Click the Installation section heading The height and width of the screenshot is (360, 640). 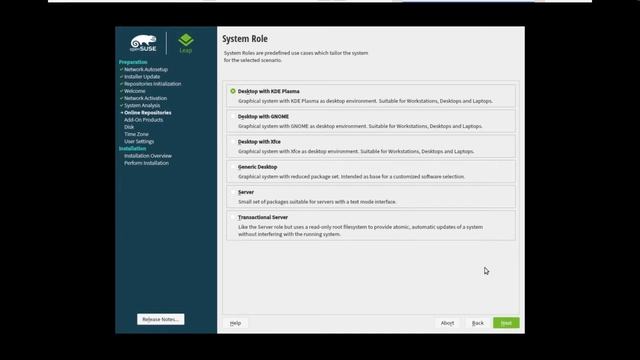click(132, 149)
